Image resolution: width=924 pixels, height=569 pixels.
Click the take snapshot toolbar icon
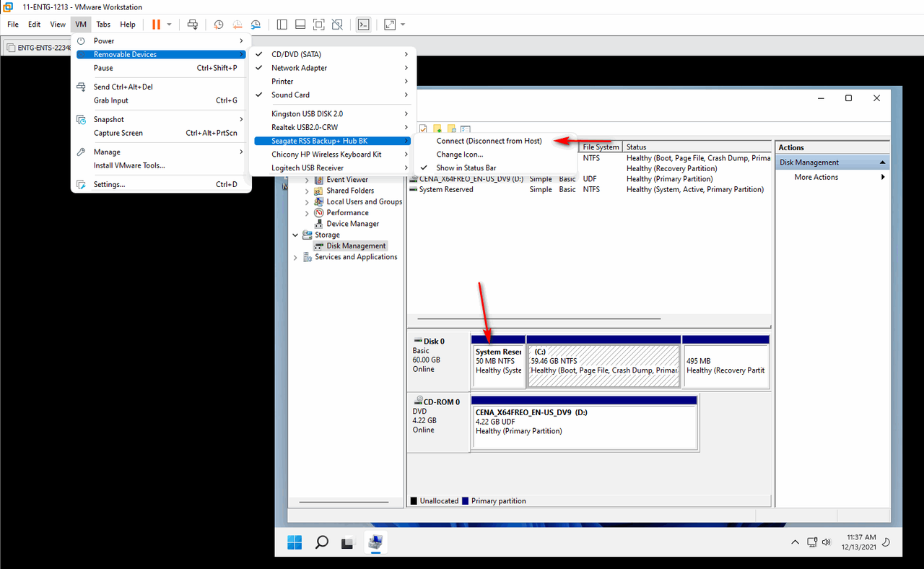pos(219,25)
